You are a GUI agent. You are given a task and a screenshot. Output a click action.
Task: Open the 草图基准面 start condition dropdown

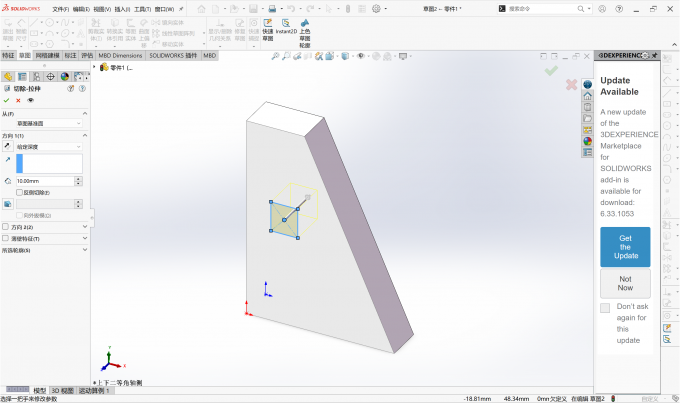click(x=49, y=124)
